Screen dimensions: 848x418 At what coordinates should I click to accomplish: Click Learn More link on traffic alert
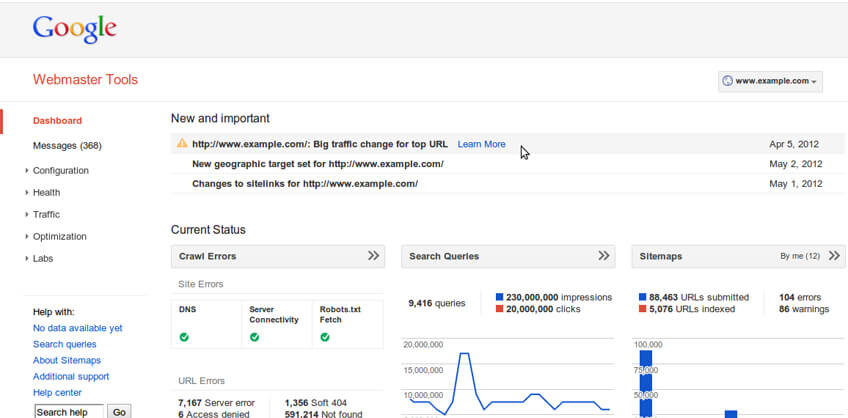[x=481, y=144]
